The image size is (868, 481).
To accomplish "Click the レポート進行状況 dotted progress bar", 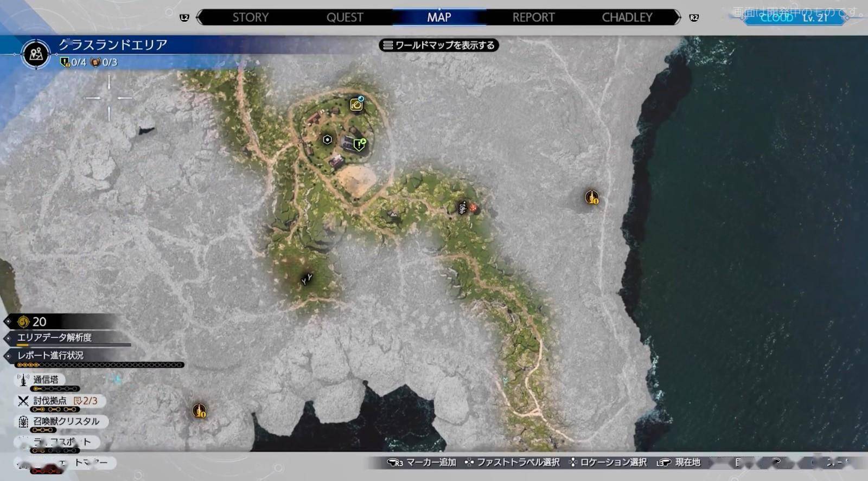I will [100, 365].
